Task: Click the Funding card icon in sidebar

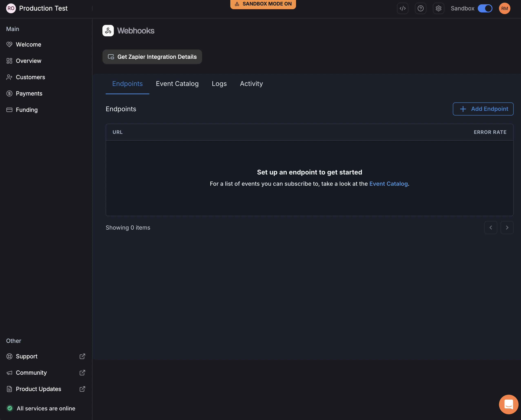Action: click(9, 110)
